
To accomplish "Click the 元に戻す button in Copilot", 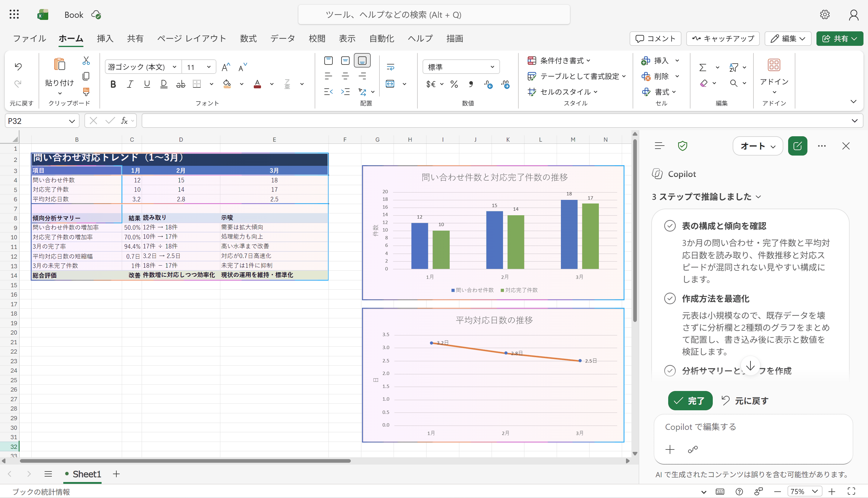I will (x=745, y=401).
